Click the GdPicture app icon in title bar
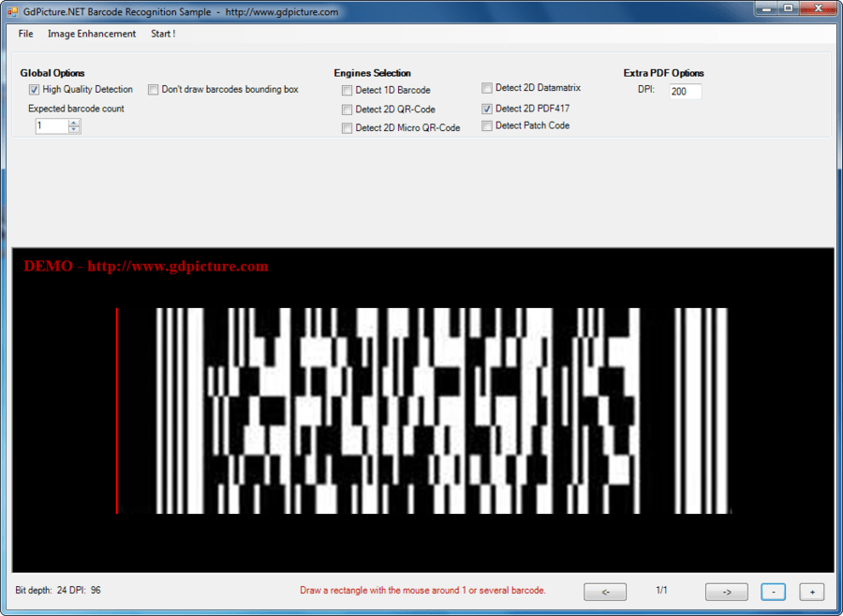The width and height of the screenshot is (843, 616). pos(12,12)
